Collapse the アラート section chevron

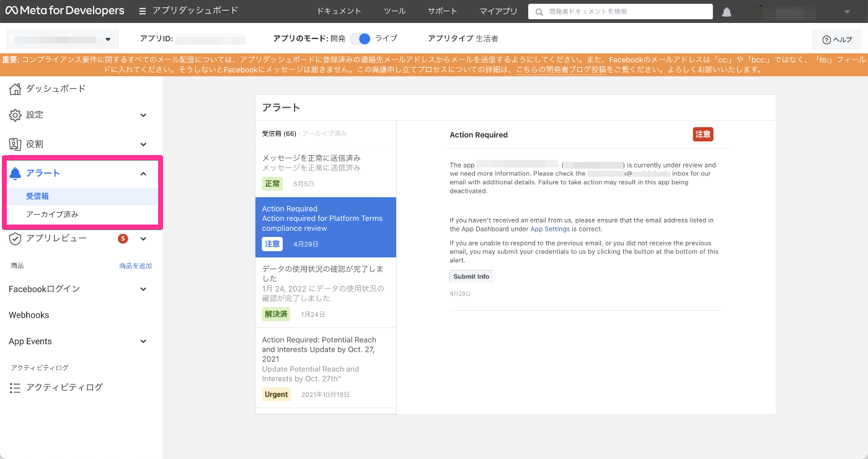(143, 174)
